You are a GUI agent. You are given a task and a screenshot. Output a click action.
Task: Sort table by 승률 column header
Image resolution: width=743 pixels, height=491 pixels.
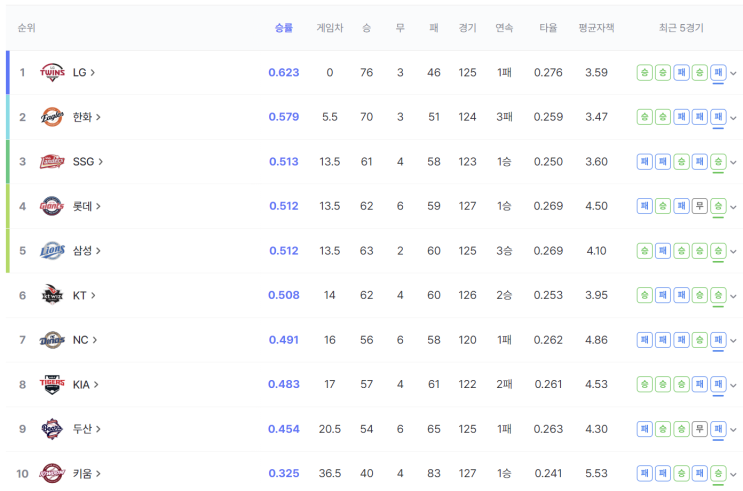point(283,28)
